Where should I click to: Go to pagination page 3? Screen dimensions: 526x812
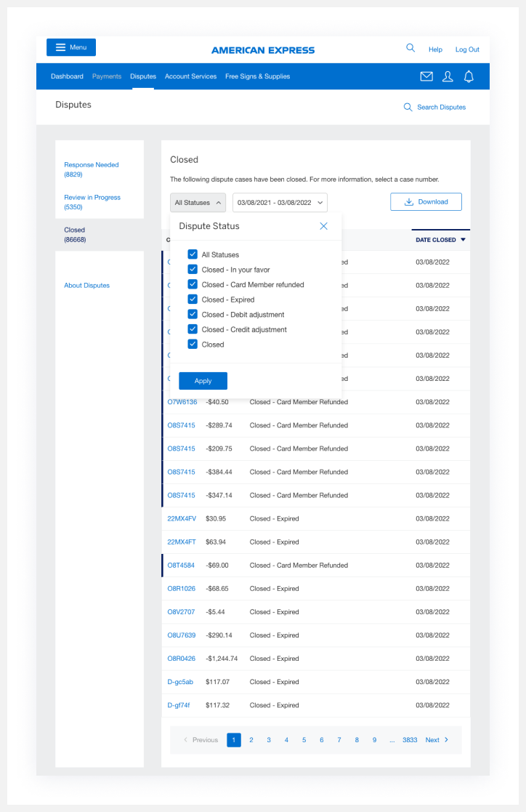pos(269,740)
